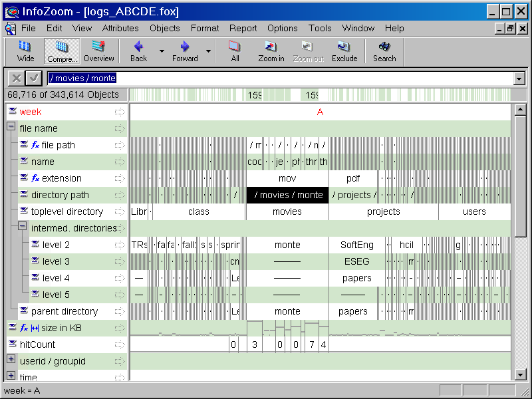
Task: Select the highlighted '/ movies / monte' cell
Action: point(288,195)
